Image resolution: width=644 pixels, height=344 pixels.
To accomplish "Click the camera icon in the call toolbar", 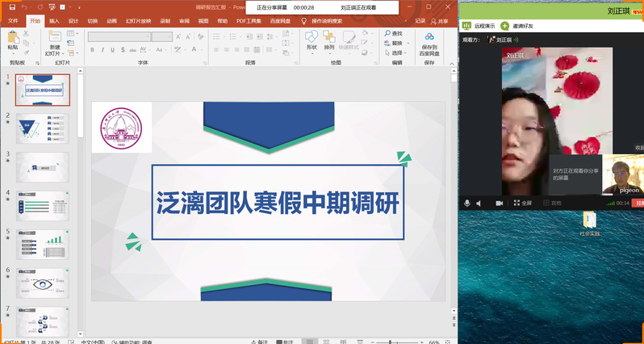I will [x=500, y=203].
